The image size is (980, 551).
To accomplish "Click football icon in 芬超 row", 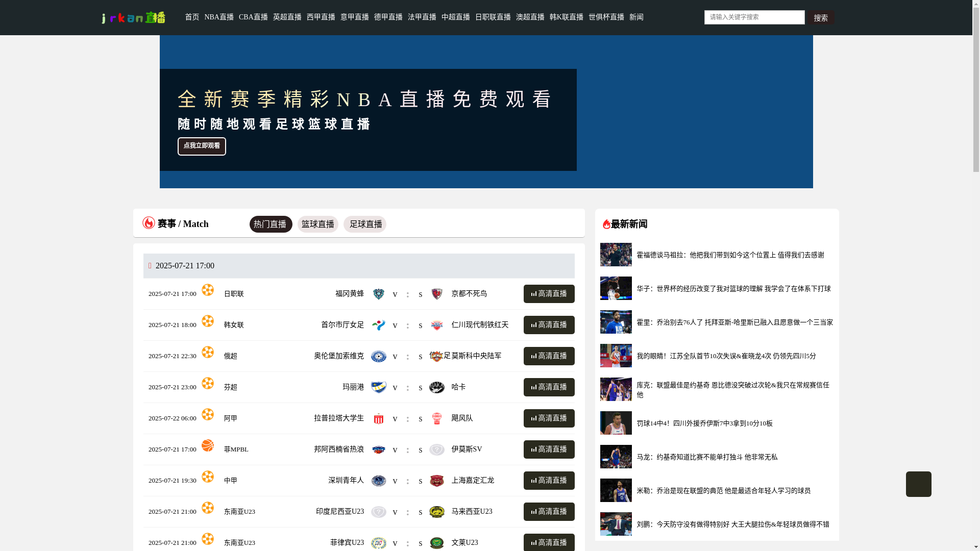I will [x=208, y=383].
